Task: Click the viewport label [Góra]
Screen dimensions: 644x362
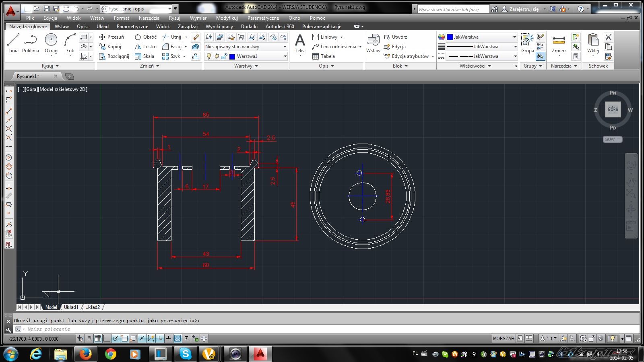Action: click(31, 89)
